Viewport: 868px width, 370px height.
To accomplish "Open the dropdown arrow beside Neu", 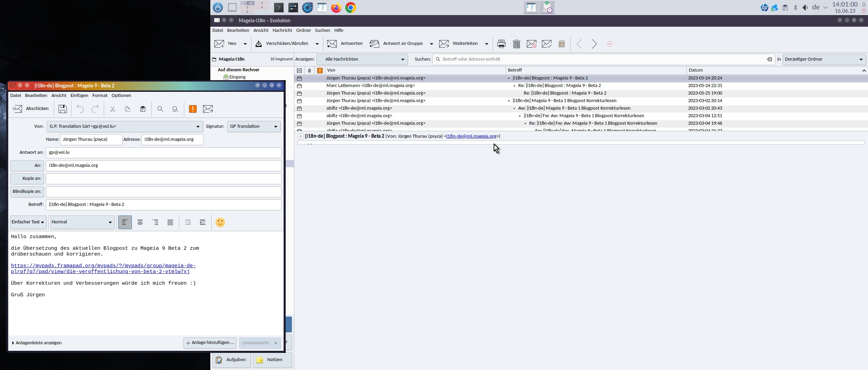I will pos(245,44).
